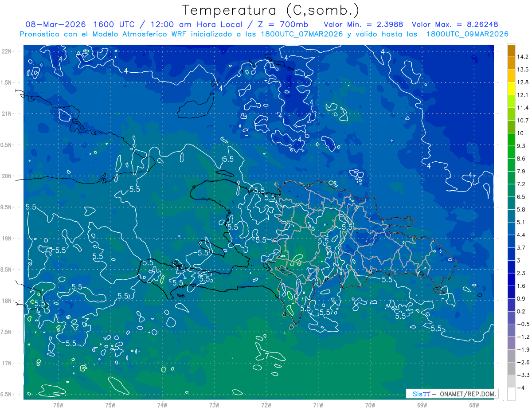
Task: Click the "-4" value on the color scale
Action: (521, 388)
